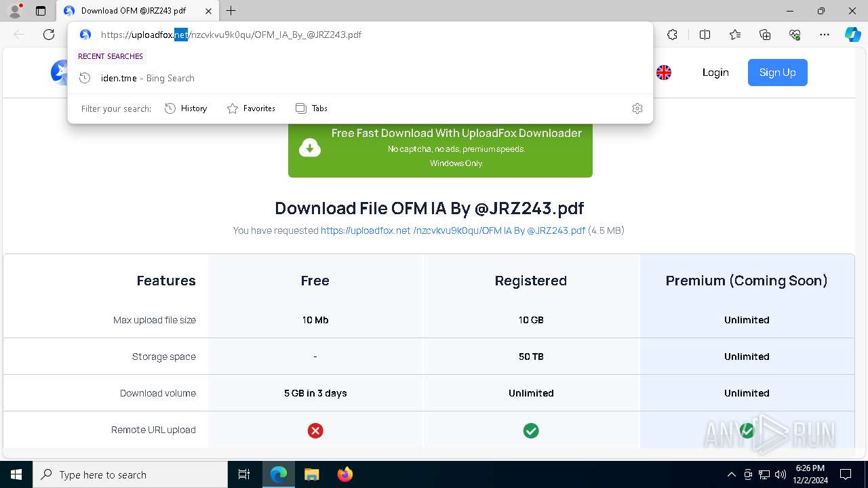Click the taskbar search box
Screen dimensions: 868x488
[130, 474]
